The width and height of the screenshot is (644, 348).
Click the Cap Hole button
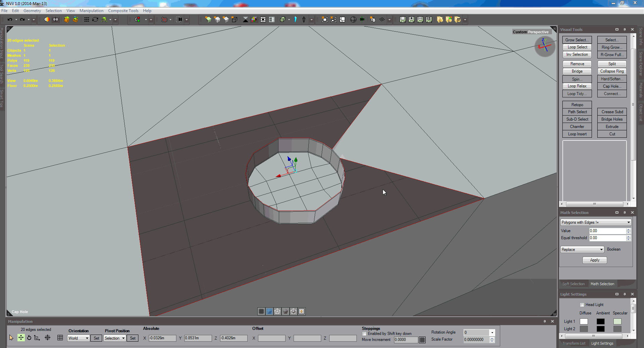tap(612, 86)
